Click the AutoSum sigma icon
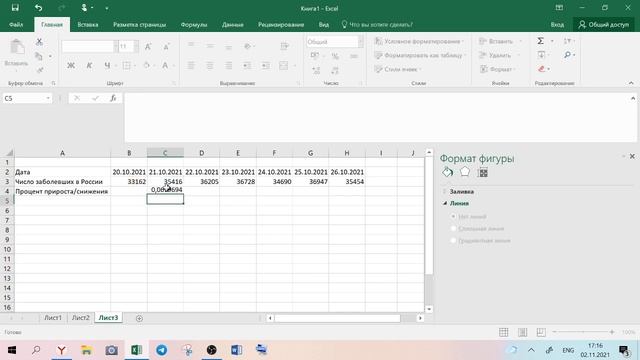The height and width of the screenshot is (360, 640). [x=540, y=41]
